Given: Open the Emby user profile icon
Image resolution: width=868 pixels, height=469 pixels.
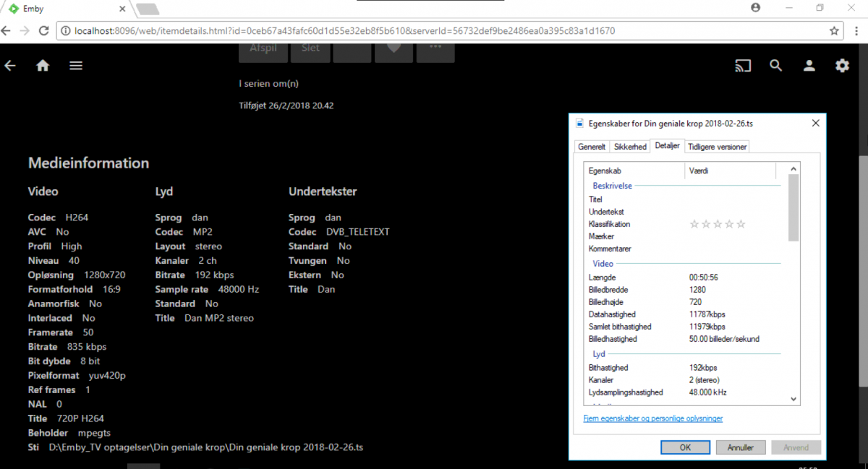Looking at the screenshot, I should point(809,66).
